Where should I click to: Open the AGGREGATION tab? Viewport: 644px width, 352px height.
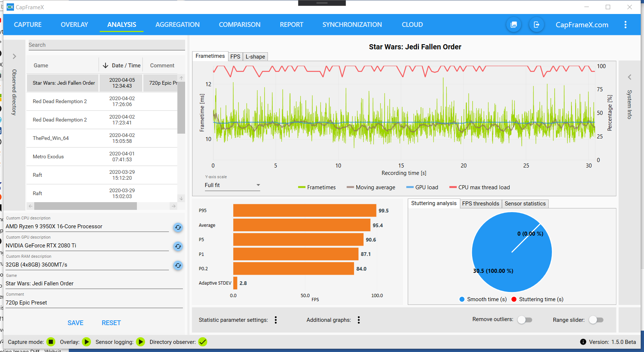click(177, 25)
